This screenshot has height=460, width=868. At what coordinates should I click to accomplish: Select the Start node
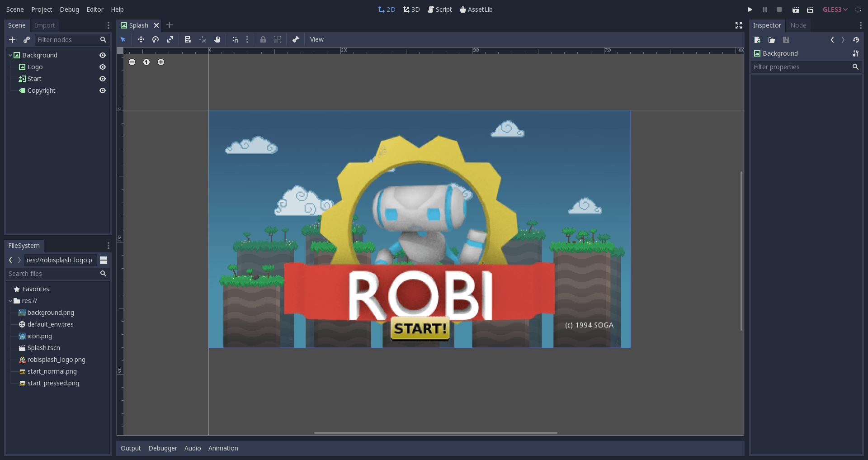(34, 79)
